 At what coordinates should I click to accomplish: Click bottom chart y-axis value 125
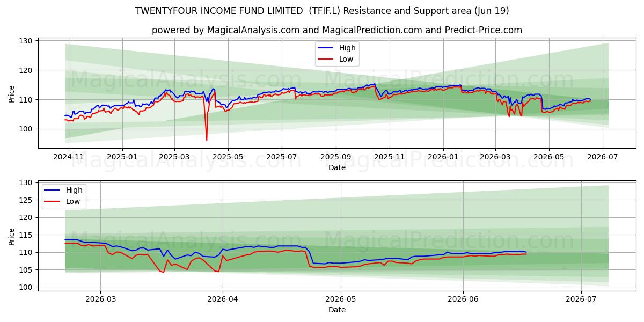pos(27,200)
